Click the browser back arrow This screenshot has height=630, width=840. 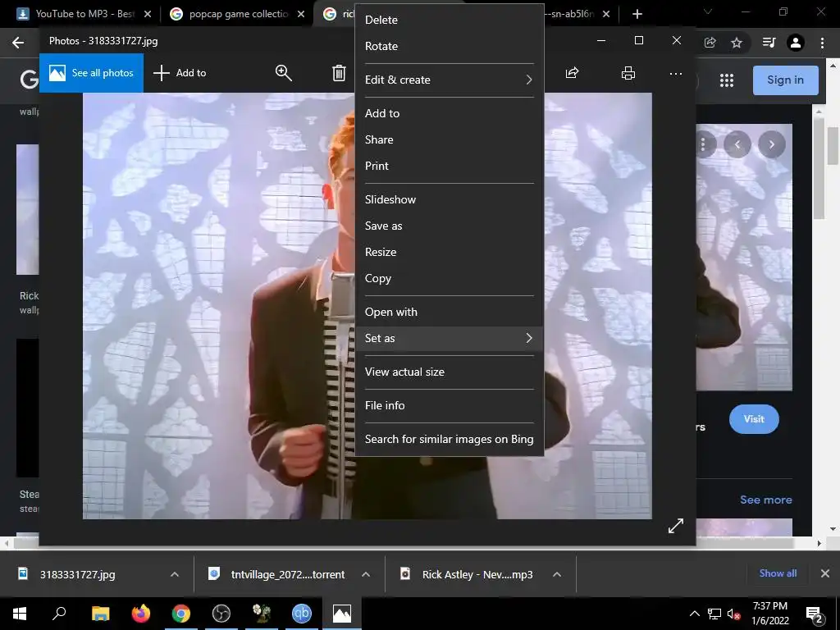pyautogui.click(x=18, y=43)
